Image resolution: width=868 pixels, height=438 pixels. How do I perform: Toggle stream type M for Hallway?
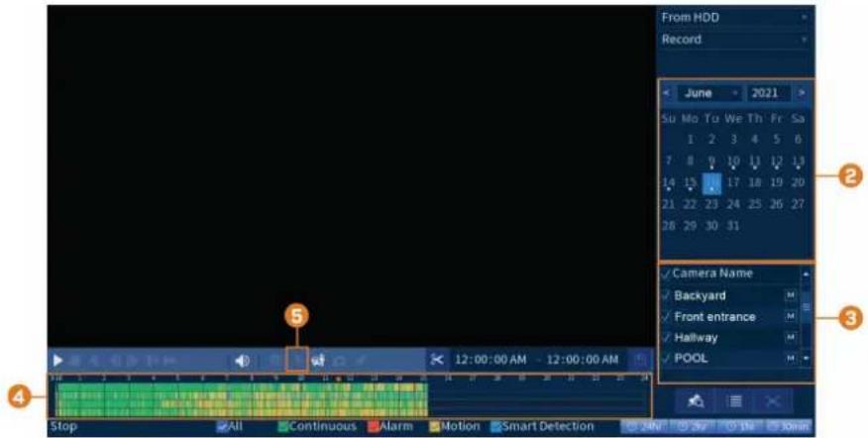click(x=791, y=337)
